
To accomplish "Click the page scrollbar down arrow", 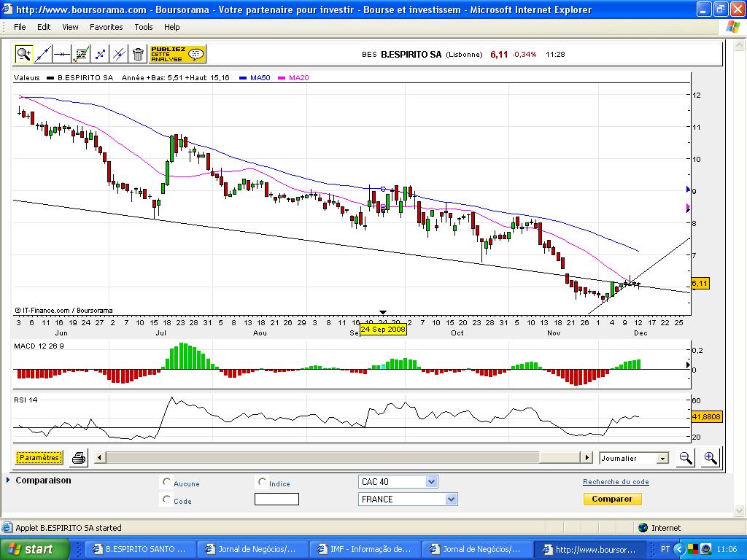I will point(739,511).
